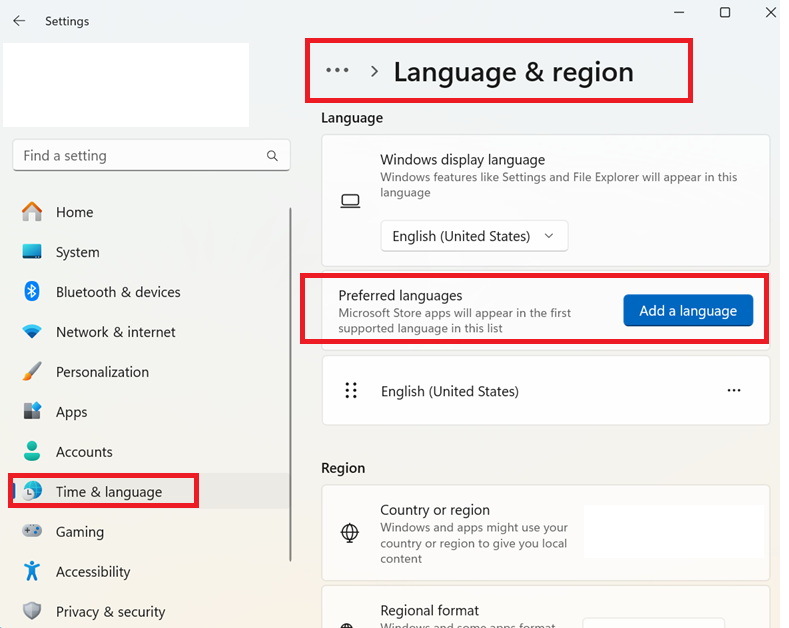Click the Accounts person icon

32,451
